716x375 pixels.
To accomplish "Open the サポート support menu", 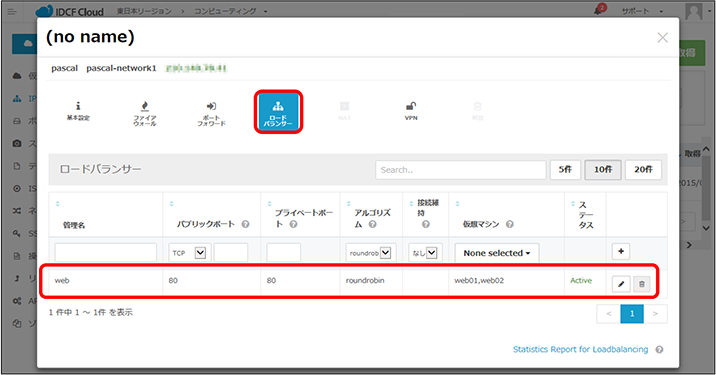I will pyautogui.click(x=642, y=11).
